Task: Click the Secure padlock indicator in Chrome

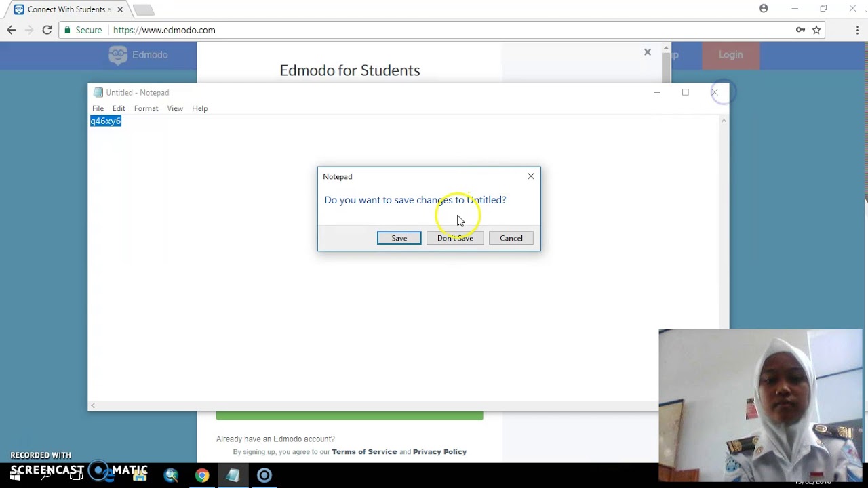Action: pos(83,30)
